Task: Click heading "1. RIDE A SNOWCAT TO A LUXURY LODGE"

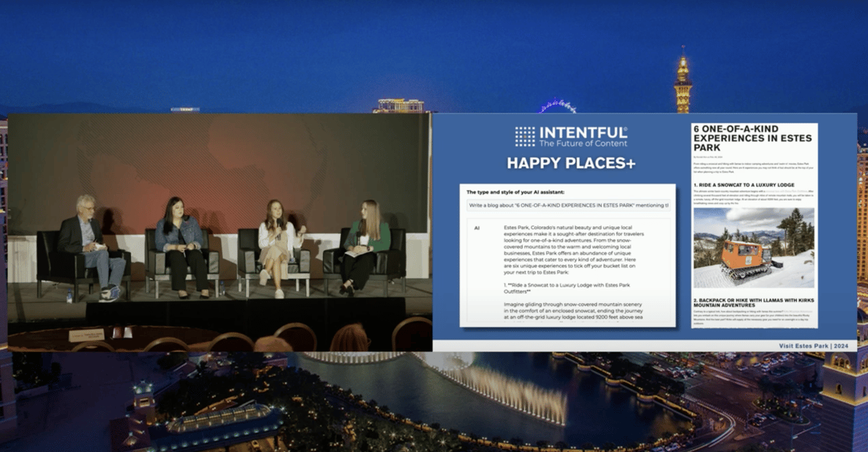Action: tap(744, 184)
